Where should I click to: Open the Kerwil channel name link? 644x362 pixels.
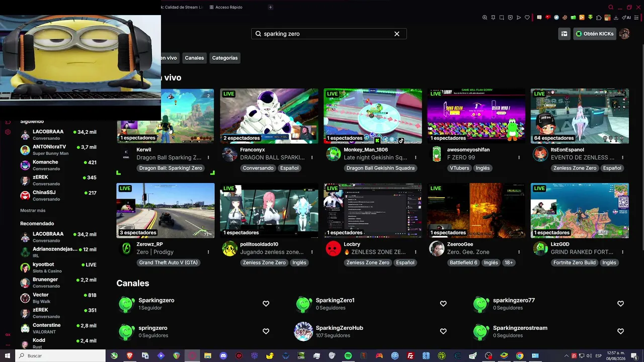tap(144, 150)
